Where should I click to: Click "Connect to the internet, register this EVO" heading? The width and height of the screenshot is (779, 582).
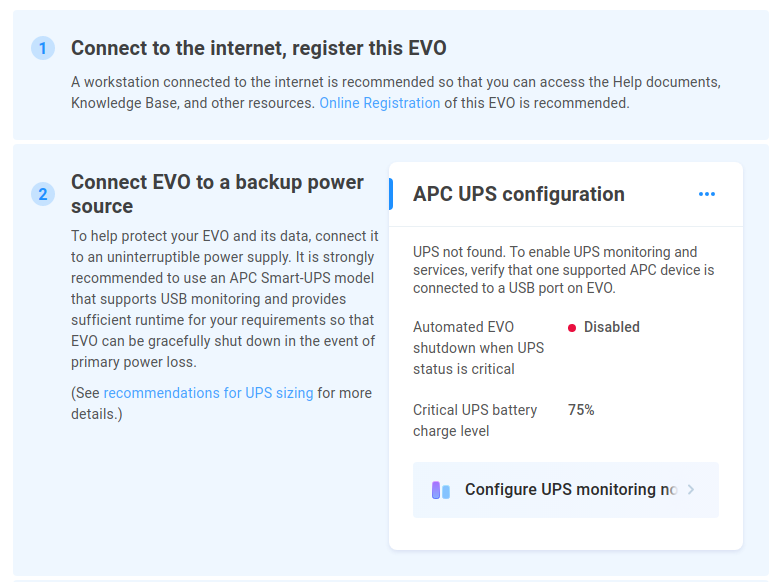pos(258,48)
